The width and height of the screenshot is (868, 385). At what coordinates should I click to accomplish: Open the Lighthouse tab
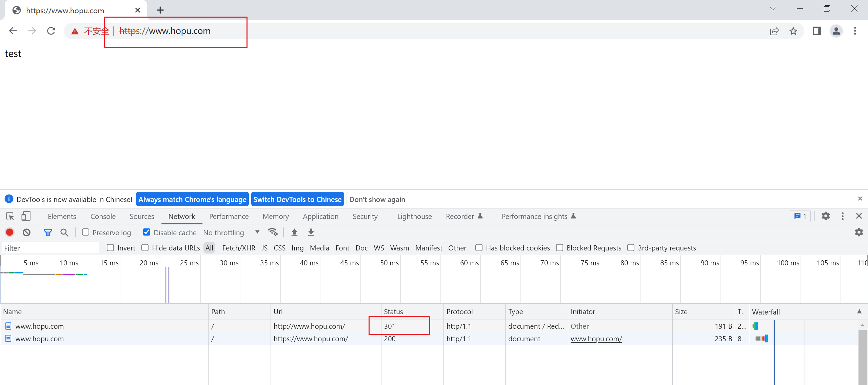(x=414, y=216)
